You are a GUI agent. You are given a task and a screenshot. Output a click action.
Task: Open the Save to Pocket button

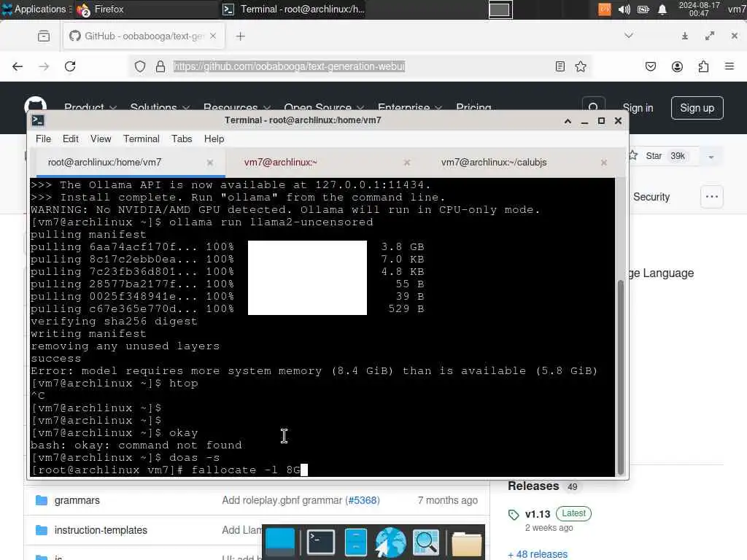[x=651, y=66]
